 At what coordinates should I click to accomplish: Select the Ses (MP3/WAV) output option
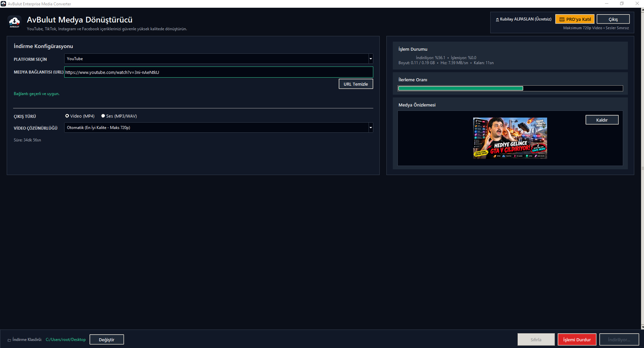click(119, 116)
